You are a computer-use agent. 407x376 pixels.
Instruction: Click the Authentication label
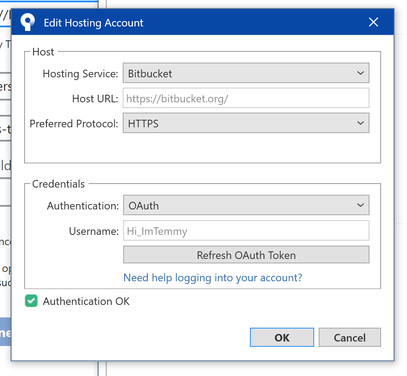coord(83,206)
